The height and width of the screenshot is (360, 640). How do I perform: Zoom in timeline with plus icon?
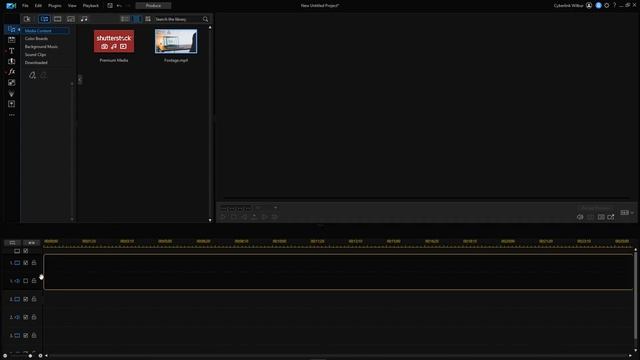[x=40, y=356]
